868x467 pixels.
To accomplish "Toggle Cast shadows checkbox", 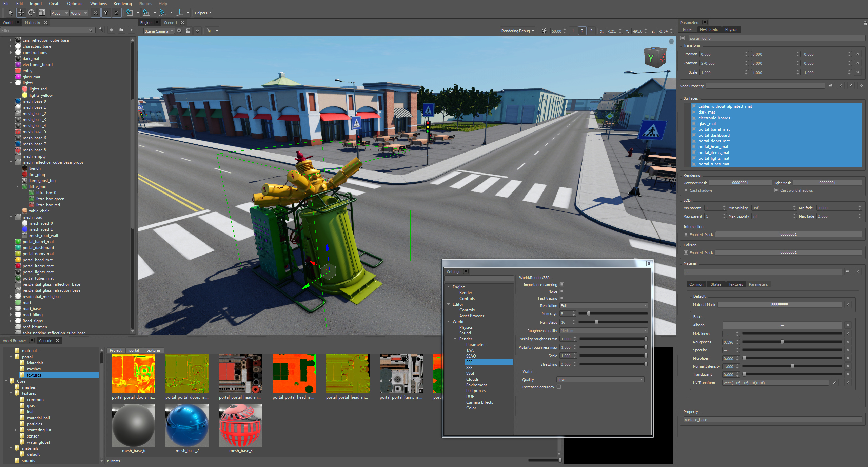I will [686, 190].
